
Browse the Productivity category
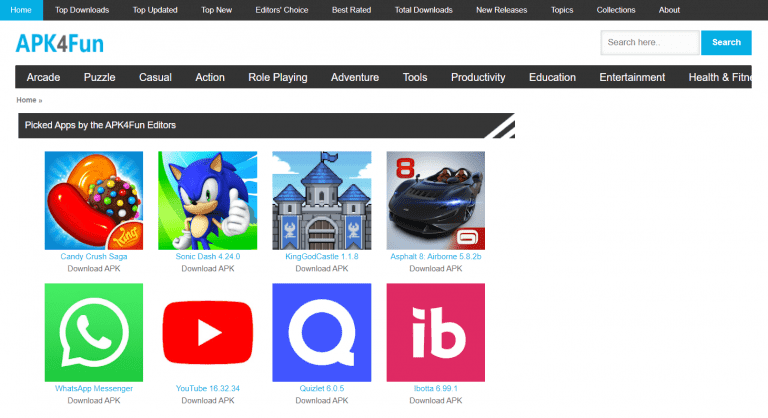coord(478,77)
